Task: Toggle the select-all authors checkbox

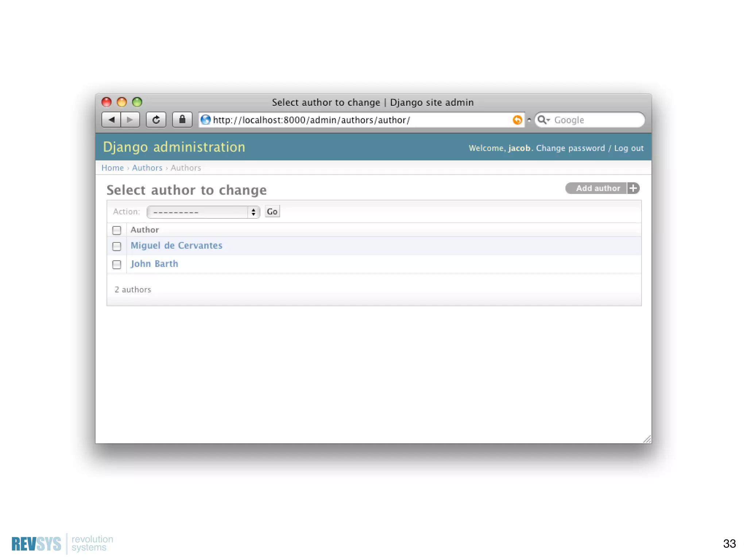Action: coord(117,230)
